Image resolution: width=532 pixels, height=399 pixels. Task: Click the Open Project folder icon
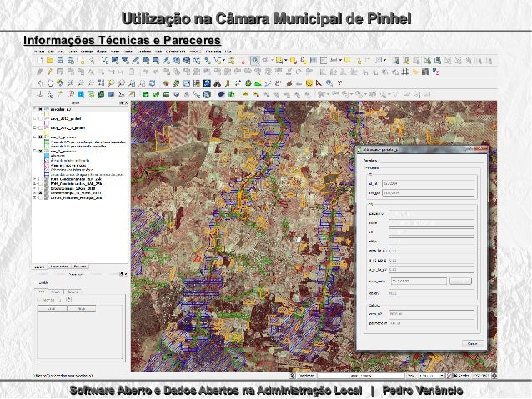tap(50, 61)
